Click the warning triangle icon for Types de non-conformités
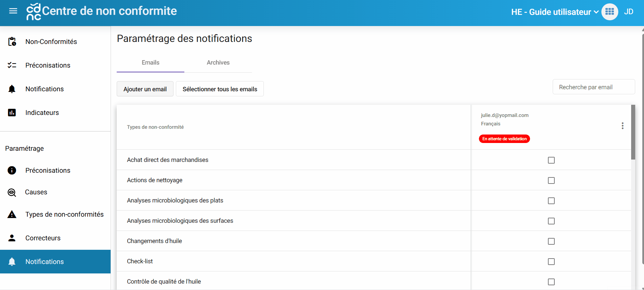644x290 pixels. 12,214
